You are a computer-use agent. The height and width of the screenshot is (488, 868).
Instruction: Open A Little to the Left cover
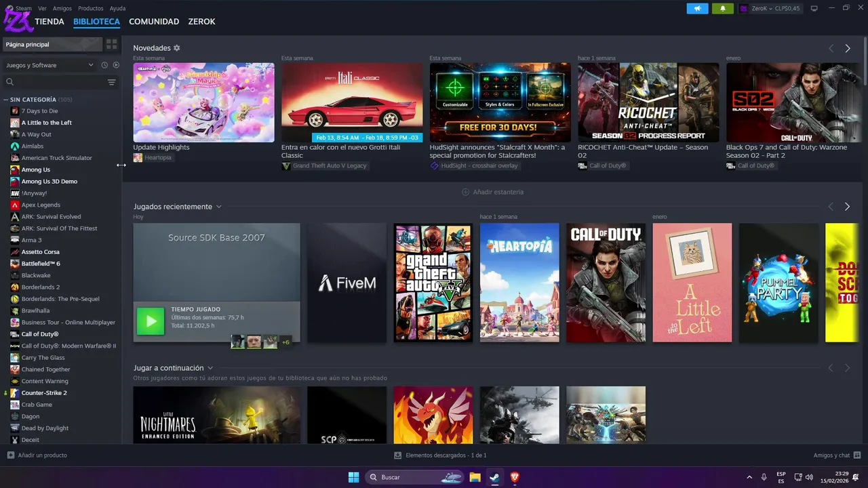tap(692, 283)
